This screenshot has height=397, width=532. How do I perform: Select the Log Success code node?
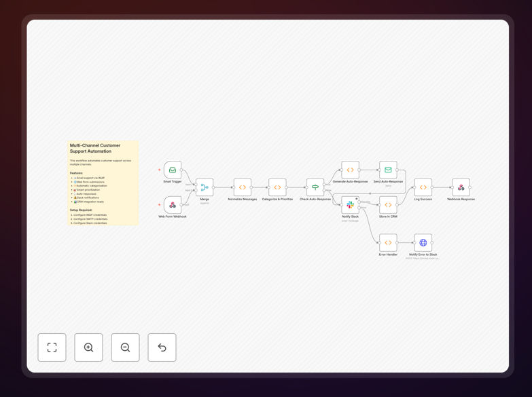423,187
